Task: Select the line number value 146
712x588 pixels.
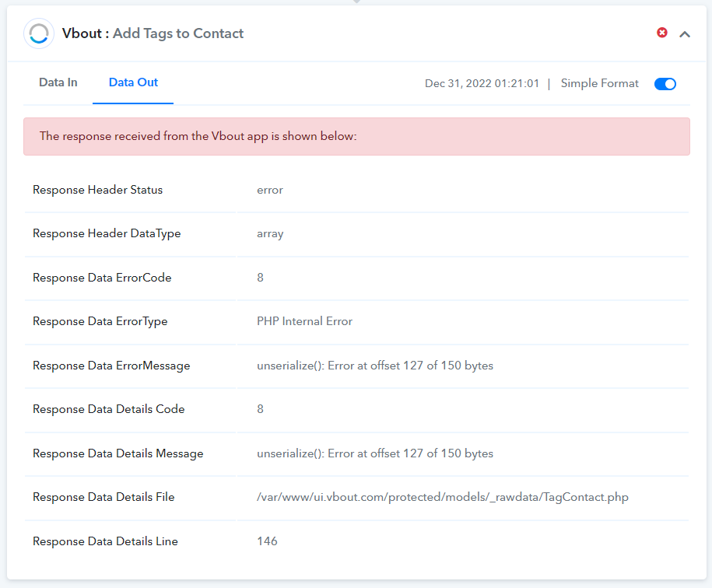Action: [x=267, y=541]
